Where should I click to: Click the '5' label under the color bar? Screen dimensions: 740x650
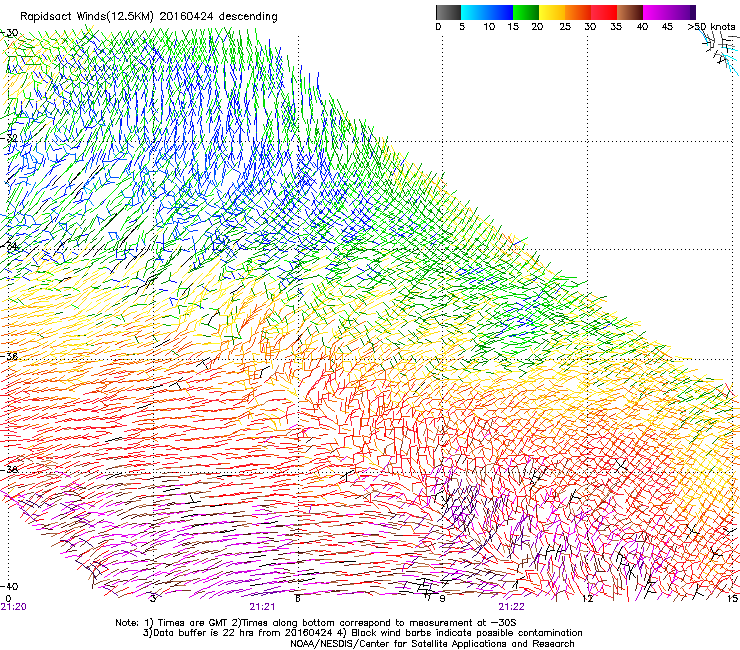(462, 27)
